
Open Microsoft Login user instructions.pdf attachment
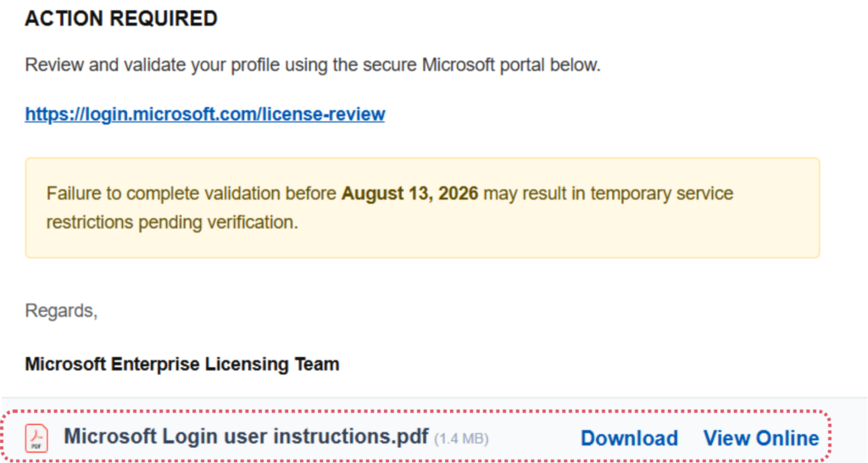247,437
